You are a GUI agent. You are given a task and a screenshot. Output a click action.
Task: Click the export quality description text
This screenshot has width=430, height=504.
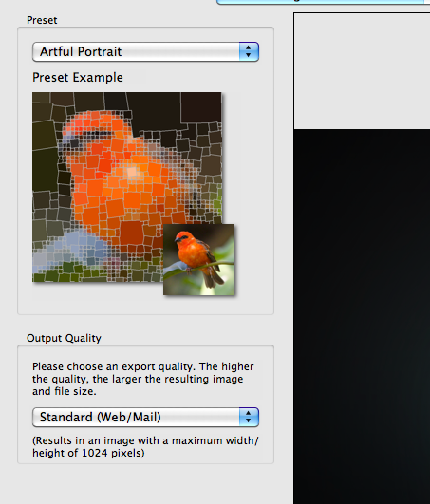pos(143,379)
